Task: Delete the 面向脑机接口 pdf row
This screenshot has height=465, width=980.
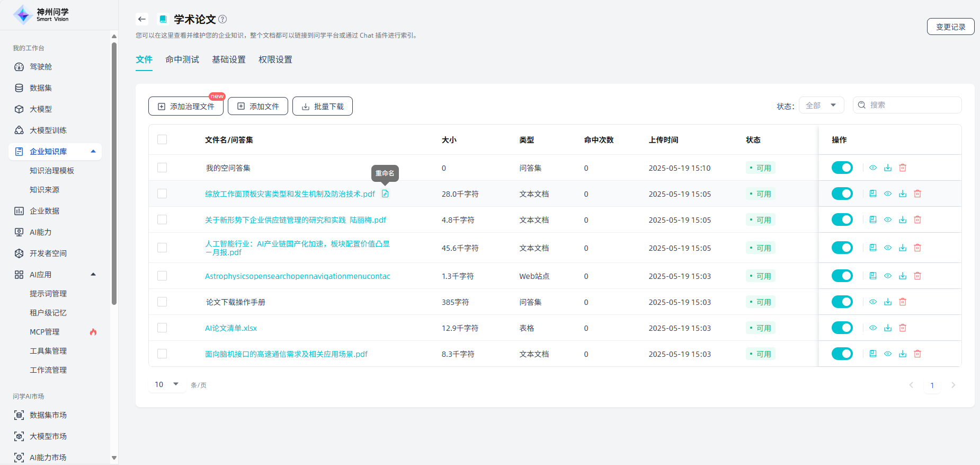Action: 917,354
